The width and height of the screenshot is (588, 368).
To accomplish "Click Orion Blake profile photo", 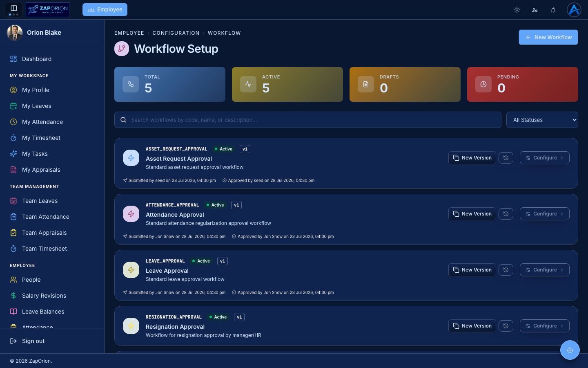I will 15,33.
